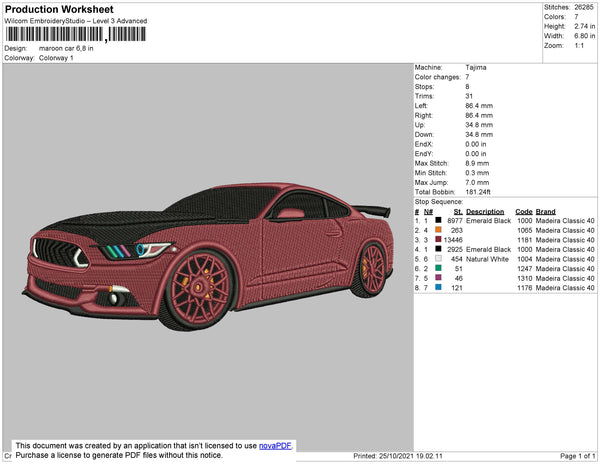Image resolution: width=600 pixels, height=464 pixels.
Task: Click the 'Code' column header
Action: (x=524, y=212)
